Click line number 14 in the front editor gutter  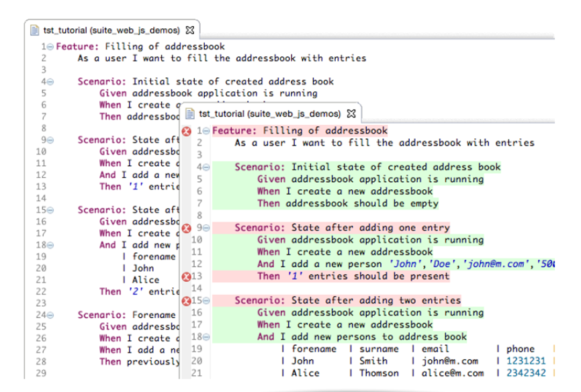tap(197, 289)
